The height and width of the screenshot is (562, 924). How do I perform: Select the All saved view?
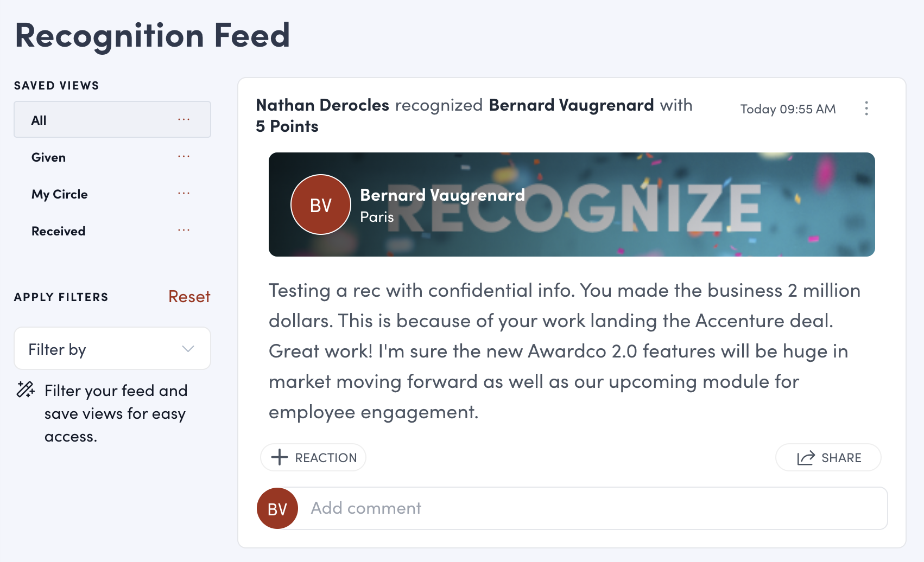(39, 120)
